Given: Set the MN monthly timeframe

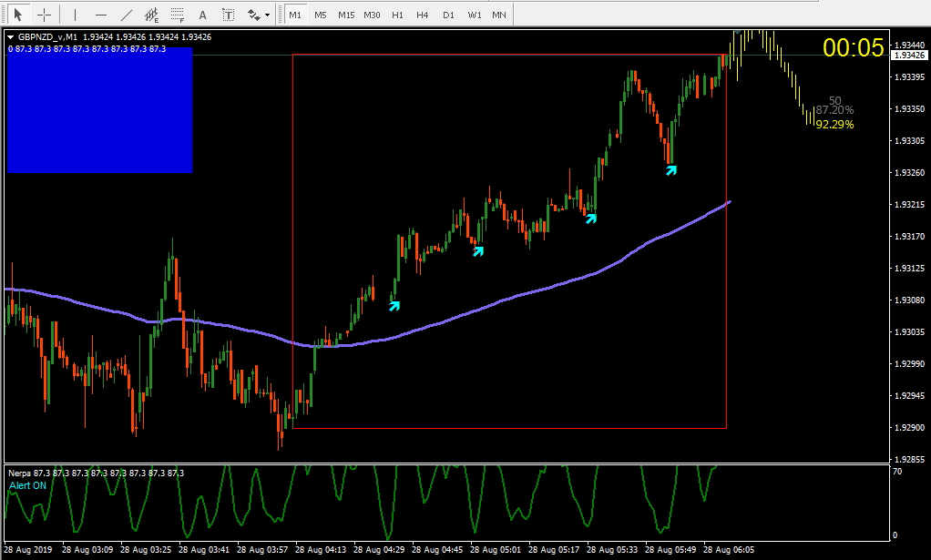Looking at the screenshot, I should [499, 15].
